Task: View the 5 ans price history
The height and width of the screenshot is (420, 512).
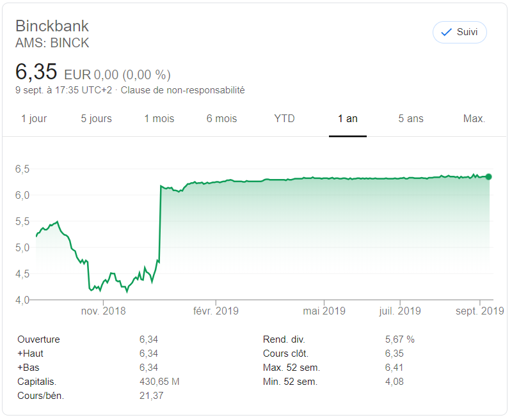Action: pyautogui.click(x=410, y=119)
